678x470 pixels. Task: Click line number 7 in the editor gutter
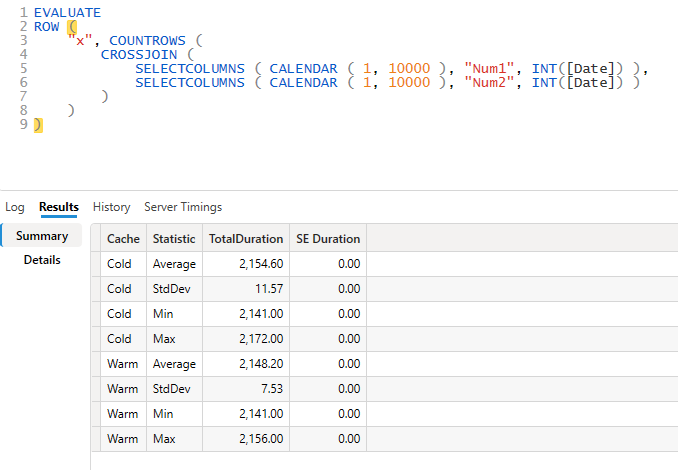click(x=23, y=96)
